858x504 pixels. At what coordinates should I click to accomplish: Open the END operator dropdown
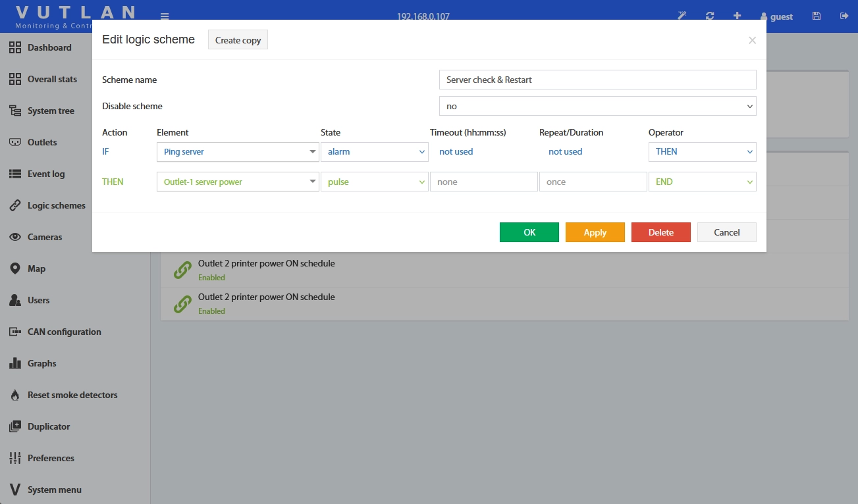coord(702,182)
